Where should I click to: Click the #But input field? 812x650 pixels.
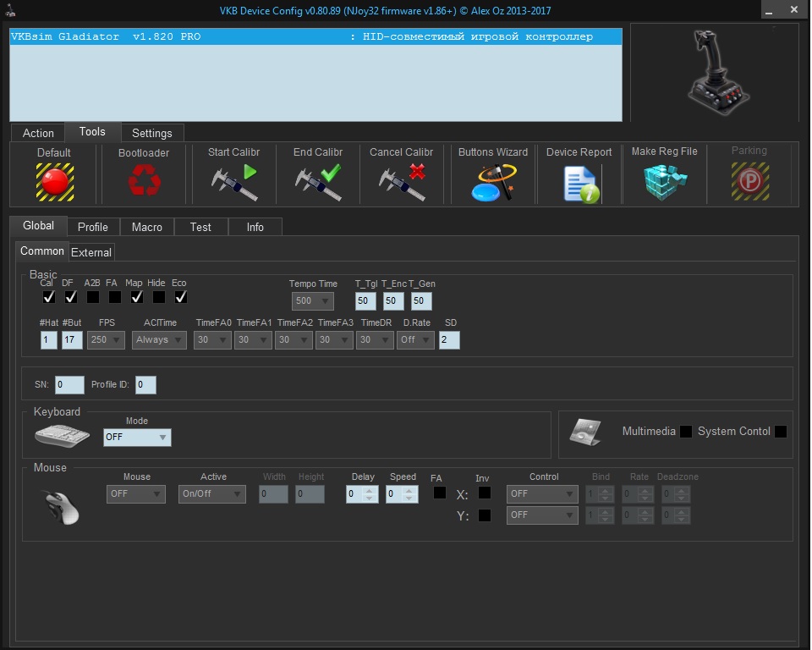pyautogui.click(x=72, y=340)
